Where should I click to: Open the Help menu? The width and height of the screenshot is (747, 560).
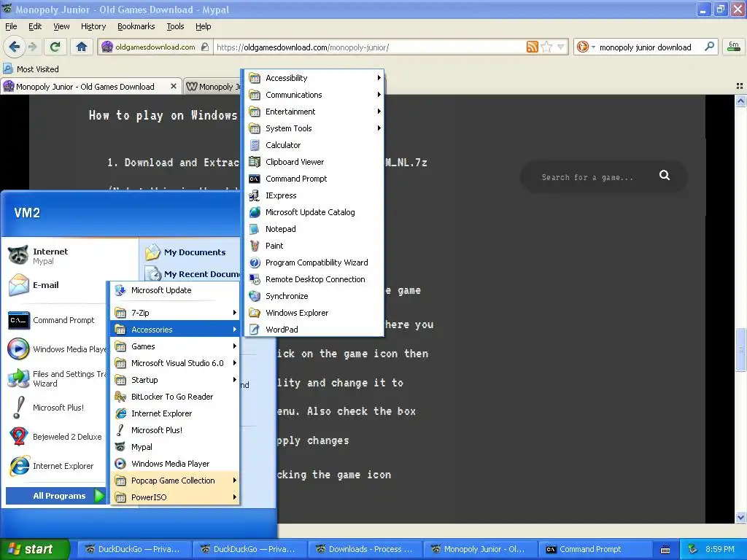[x=204, y=26]
